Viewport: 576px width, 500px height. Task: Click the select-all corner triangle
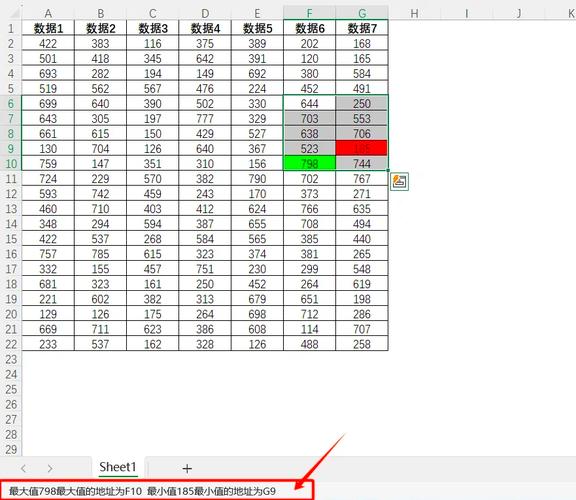tap(14, 13)
